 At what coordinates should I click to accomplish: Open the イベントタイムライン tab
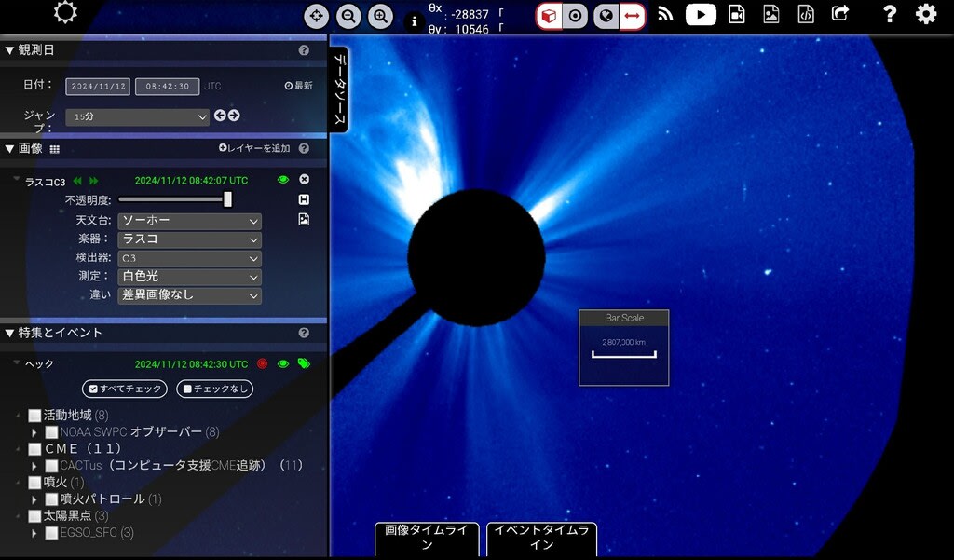point(541,539)
